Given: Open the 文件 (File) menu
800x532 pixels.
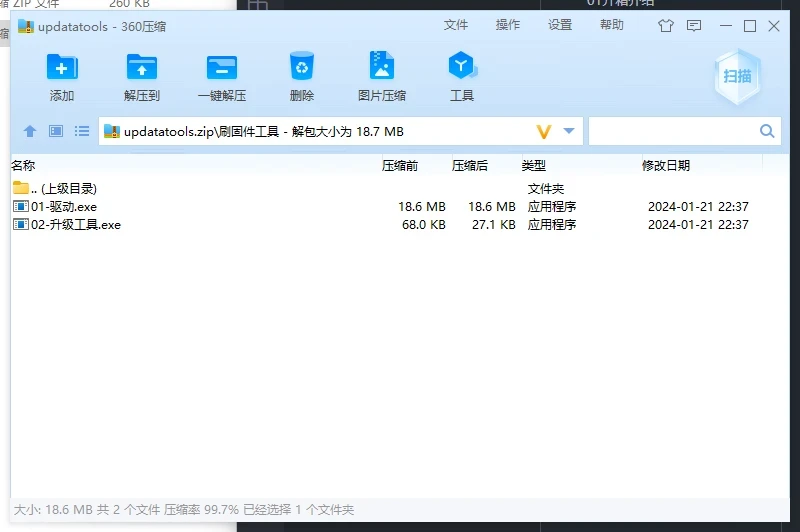Looking at the screenshot, I should coord(456,25).
